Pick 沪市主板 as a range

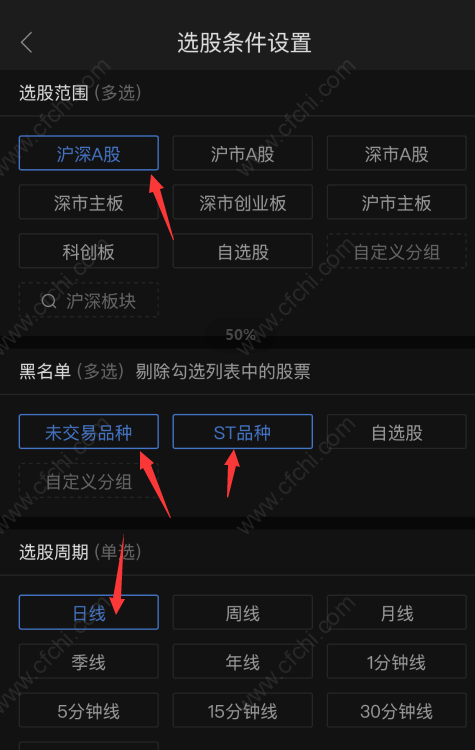click(x=397, y=202)
